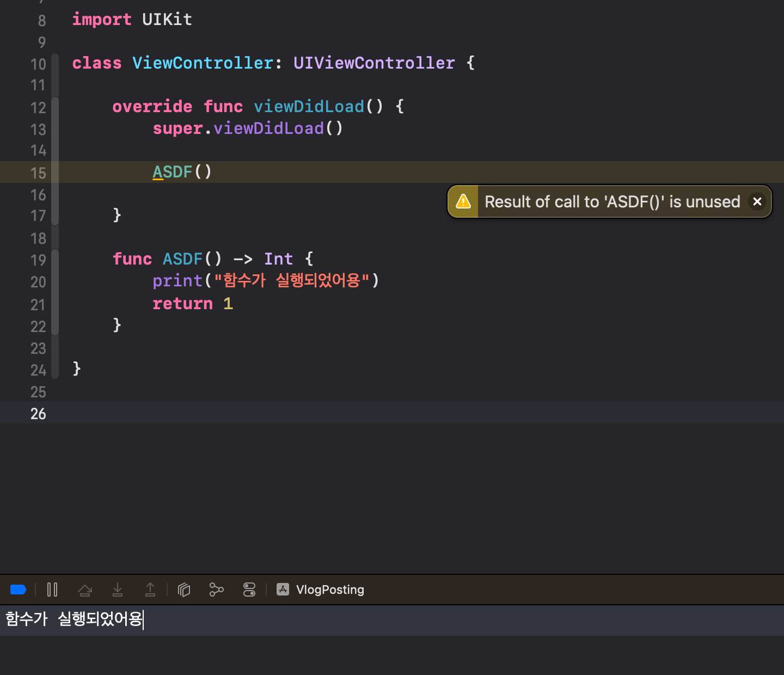Open the Debug View Hierarchy icon
The width and height of the screenshot is (784, 675).
[184, 590]
